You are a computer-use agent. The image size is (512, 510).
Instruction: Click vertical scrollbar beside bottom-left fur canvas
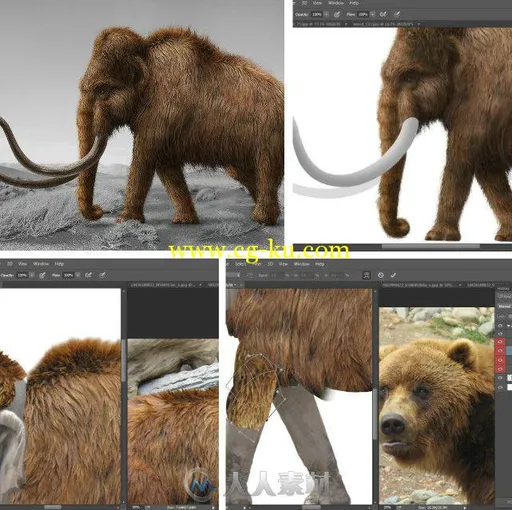click(x=123, y=362)
